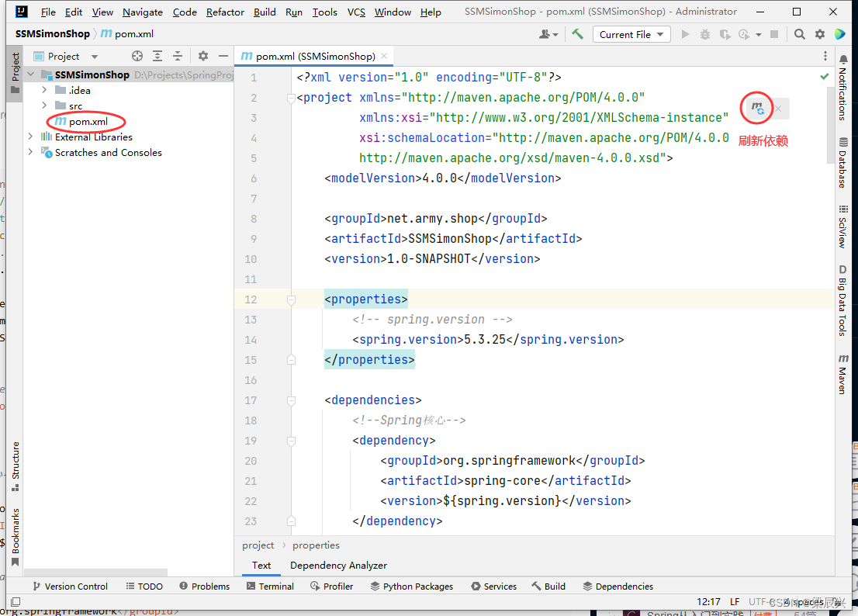Open Project panel options gear

point(203,56)
